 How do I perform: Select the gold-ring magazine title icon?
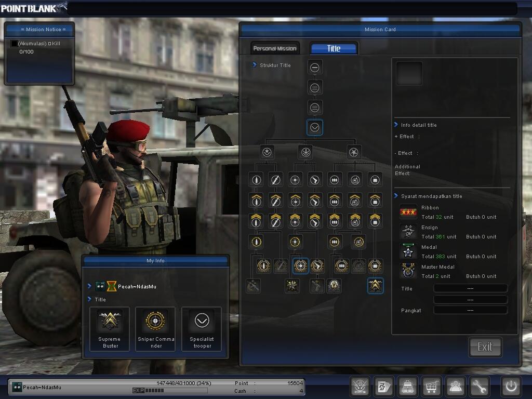(335, 242)
